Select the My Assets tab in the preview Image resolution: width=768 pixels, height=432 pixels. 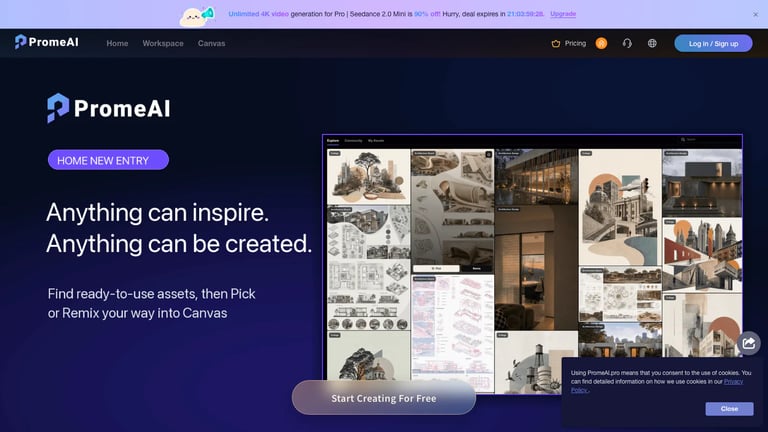[376, 141]
